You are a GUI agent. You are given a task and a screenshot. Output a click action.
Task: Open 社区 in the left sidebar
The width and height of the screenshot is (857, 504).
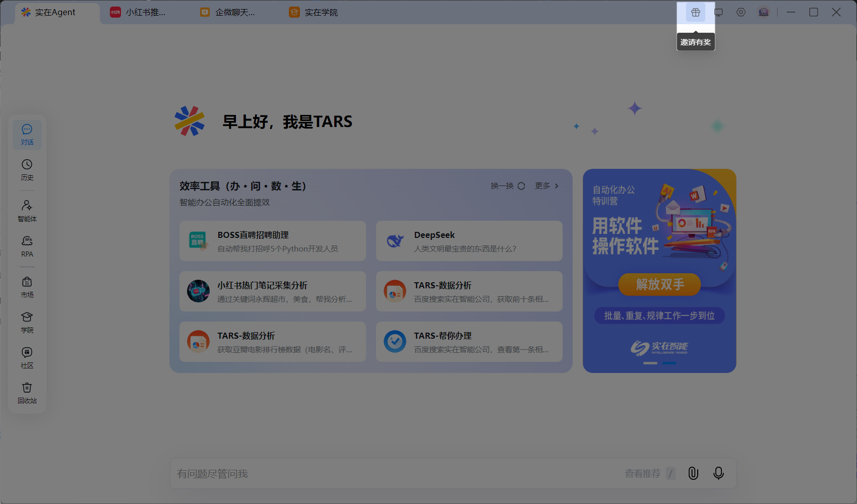(x=27, y=358)
